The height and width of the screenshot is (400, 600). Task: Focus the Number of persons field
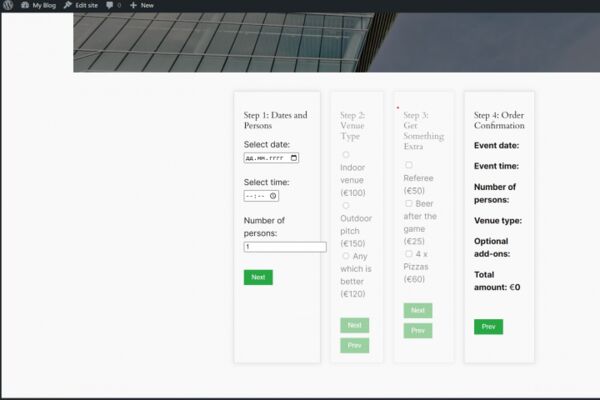point(285,247)
